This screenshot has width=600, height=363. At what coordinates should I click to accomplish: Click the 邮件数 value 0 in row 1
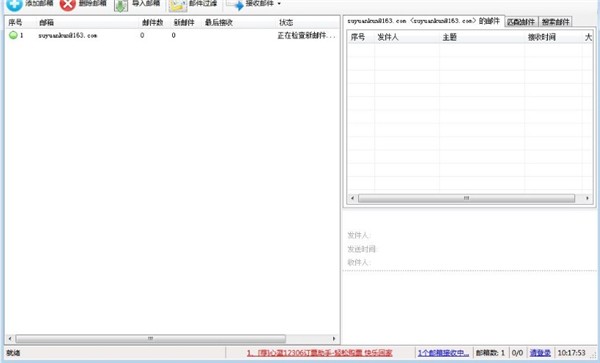[x=142, y=35]
